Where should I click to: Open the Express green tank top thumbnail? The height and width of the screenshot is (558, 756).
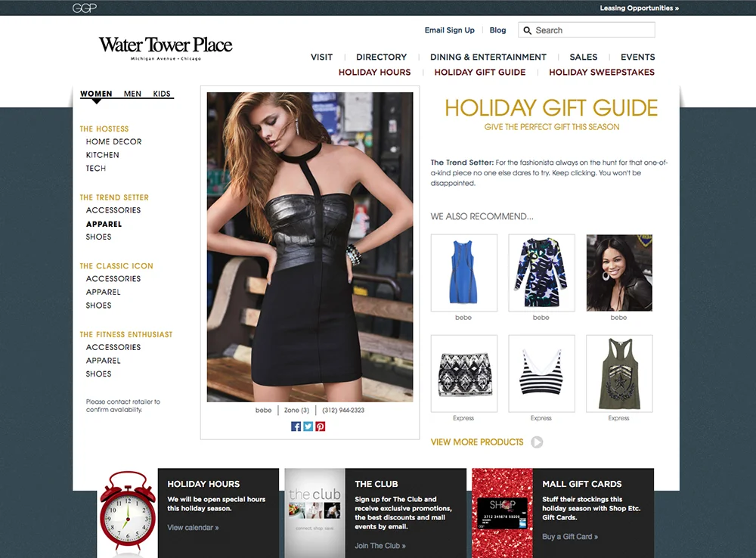pyautogui.click(x=619, y=374)
